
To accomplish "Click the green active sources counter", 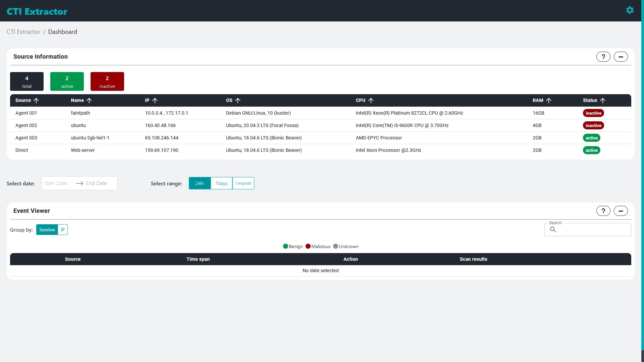I will (67, 81).
